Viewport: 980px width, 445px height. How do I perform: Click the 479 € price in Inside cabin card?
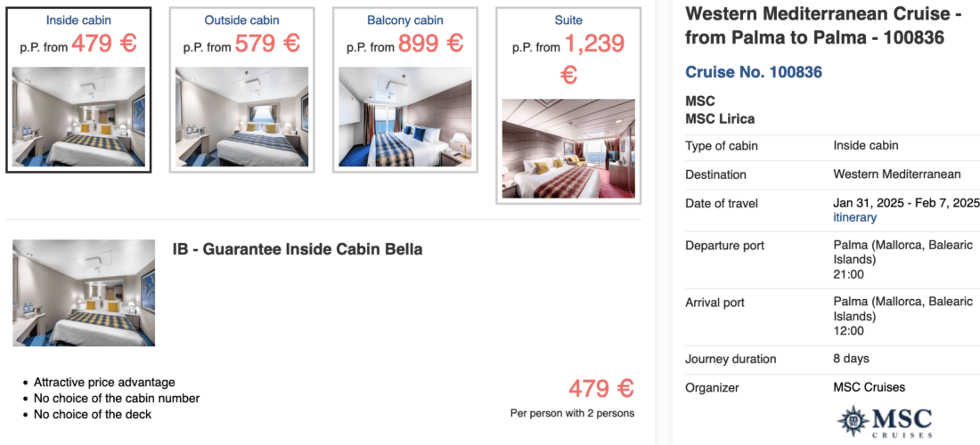pyautogui.click(x=105, y=44)
